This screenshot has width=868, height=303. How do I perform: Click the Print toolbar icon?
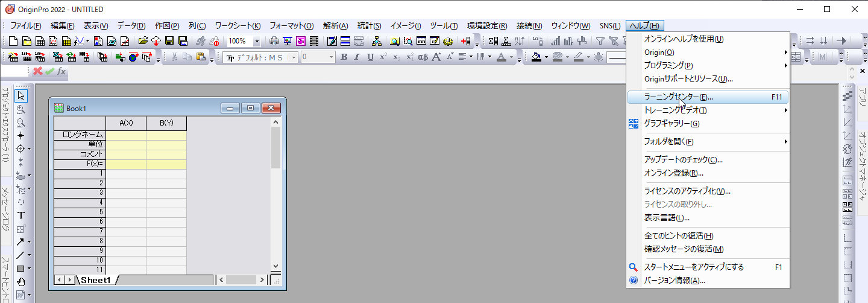(274, 41)
